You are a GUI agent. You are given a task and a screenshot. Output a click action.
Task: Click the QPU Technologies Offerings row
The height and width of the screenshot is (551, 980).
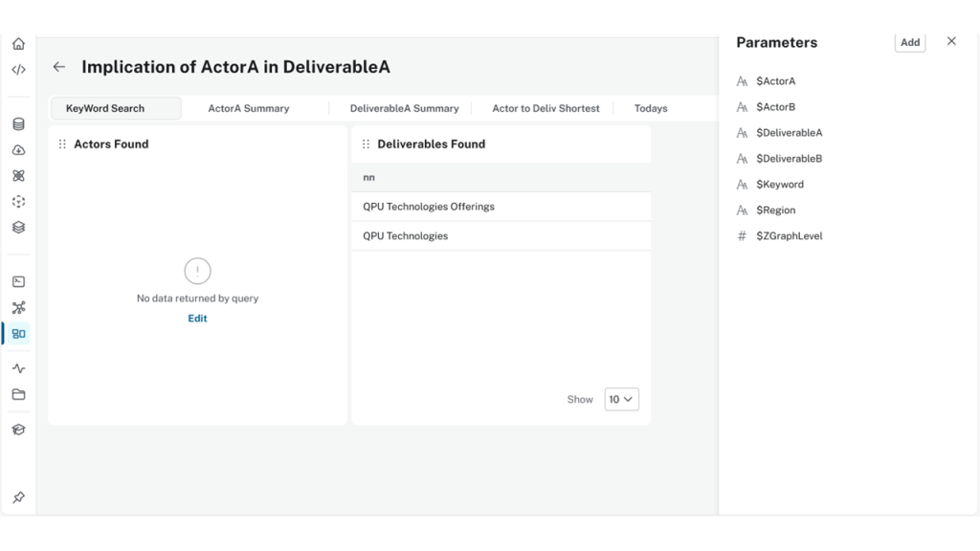pyautogui.click(x=429, y=207)
